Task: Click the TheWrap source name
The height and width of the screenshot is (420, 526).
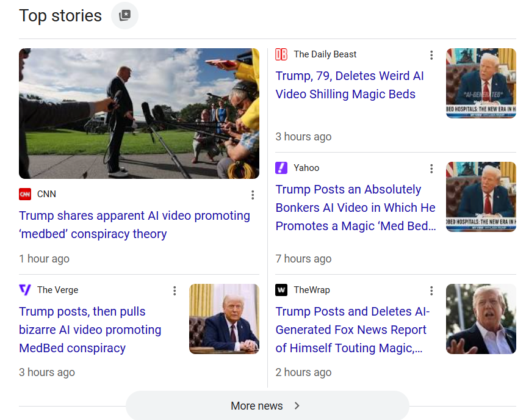Action: click(312, 290)
